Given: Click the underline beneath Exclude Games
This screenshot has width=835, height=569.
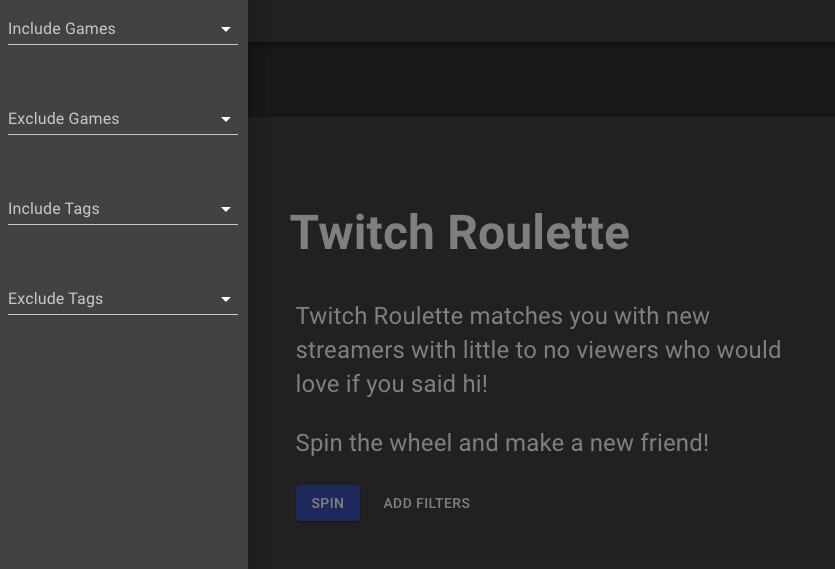Looking at the screenshot, I should (123, 134).
